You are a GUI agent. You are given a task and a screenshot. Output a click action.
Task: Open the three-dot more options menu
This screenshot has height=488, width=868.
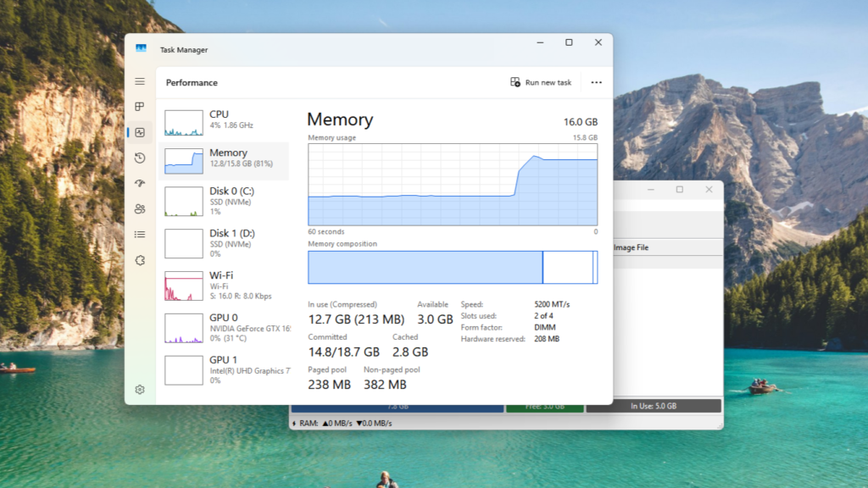596,82
